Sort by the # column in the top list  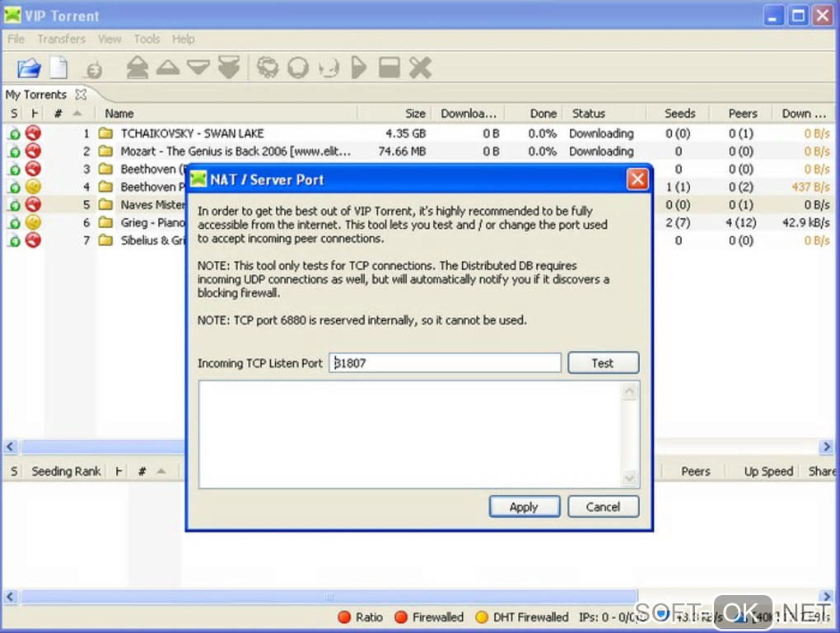click(x=68, y=114)
